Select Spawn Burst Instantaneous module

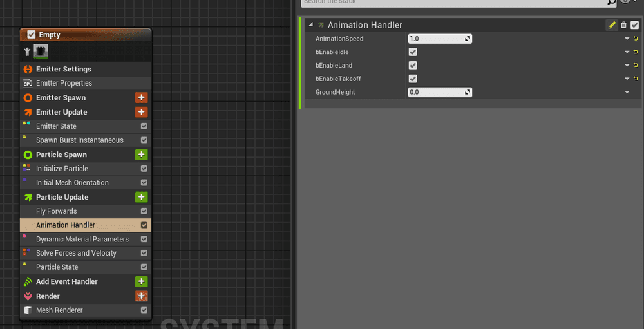tap(86, 140)
